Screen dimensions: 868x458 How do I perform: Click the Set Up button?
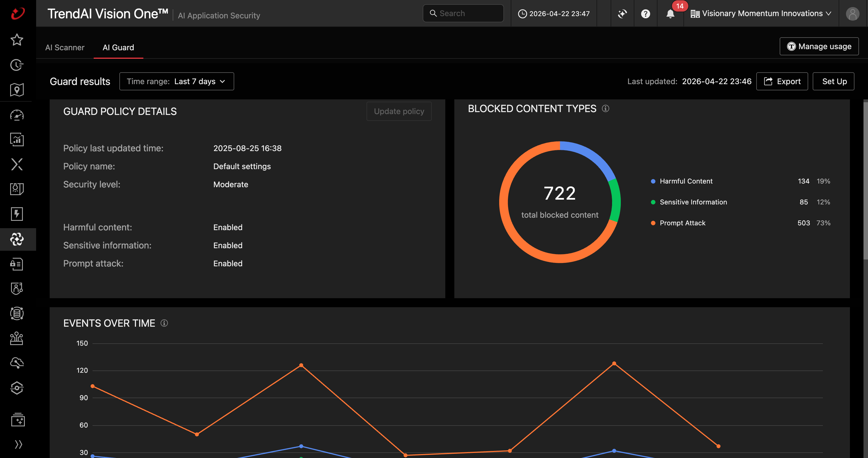click(833, 81)
